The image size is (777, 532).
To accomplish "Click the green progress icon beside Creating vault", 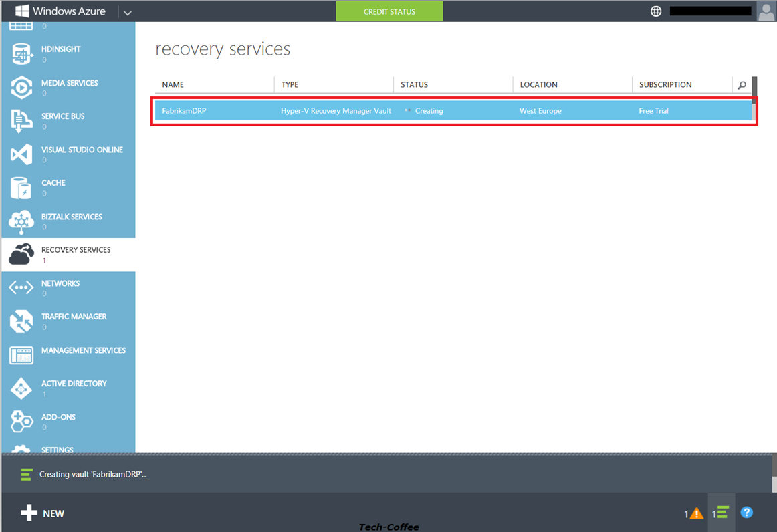I will (27, 475).
